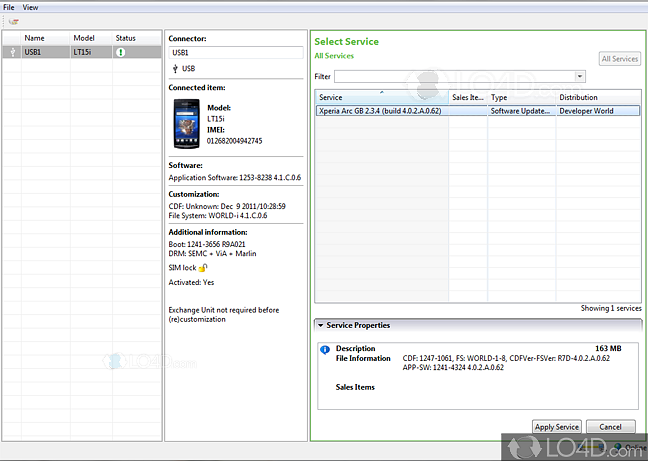Click the blue info icon beside Description
Viewport: 648px width, 461px height.
(324, 350)
